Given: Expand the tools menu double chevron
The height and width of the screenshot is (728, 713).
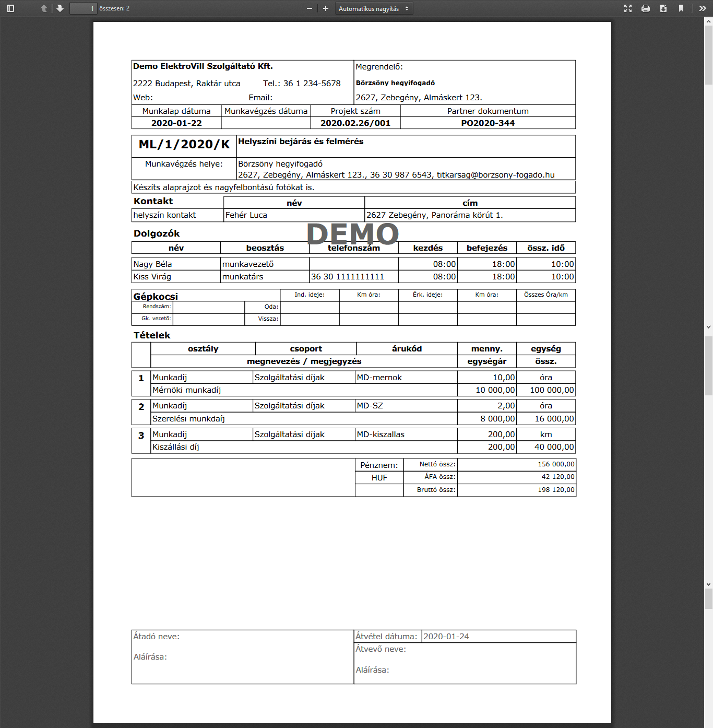Looking at the screenshot, I should (x=703, y=8).
